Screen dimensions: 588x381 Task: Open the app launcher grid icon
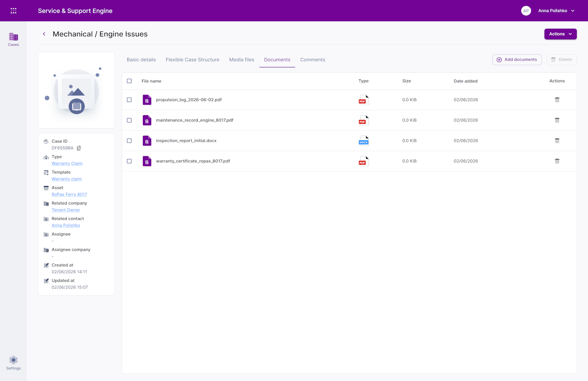coord(13,11)
